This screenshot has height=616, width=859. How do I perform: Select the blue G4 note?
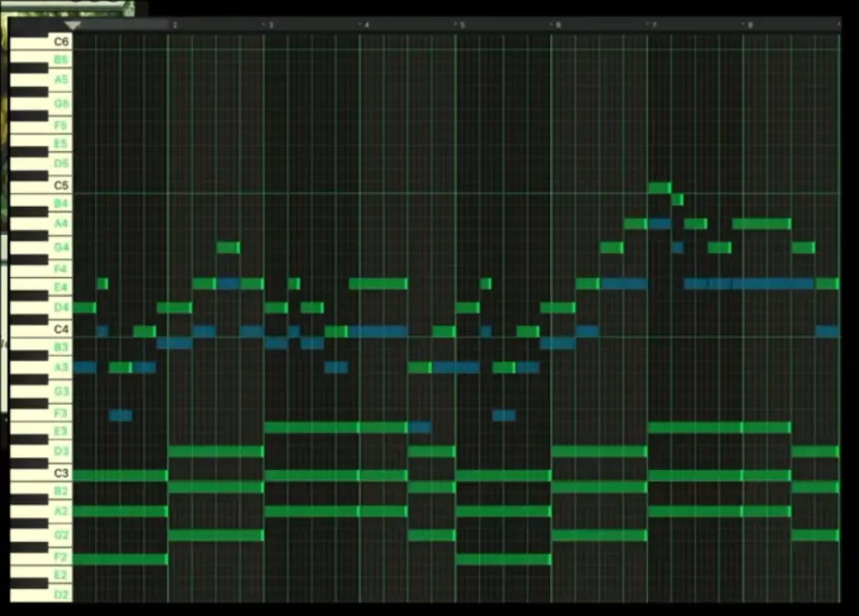pos(677,247)
